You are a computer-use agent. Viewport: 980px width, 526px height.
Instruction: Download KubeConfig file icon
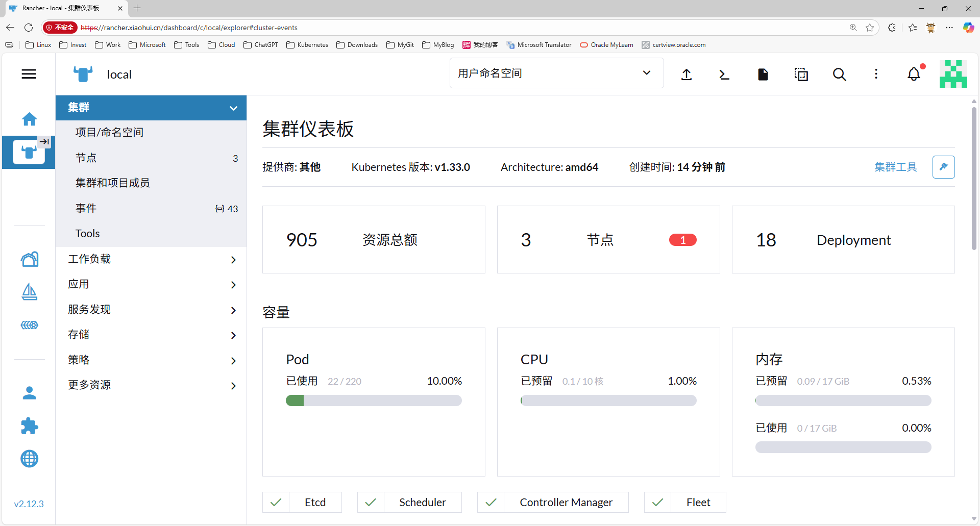(x=763, y=74)
